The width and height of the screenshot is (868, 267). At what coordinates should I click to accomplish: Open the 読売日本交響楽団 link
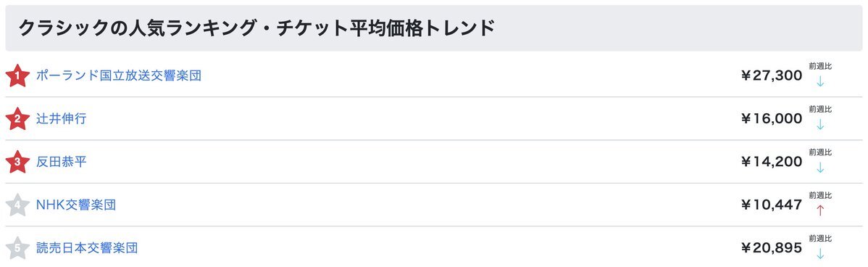click(x=87, y=248)
